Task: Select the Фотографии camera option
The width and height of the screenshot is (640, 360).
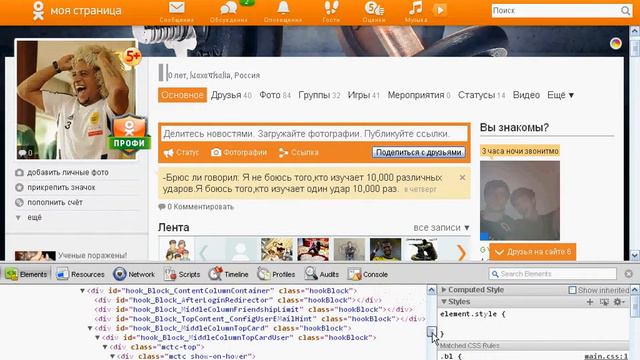Action: coord(239,153)
